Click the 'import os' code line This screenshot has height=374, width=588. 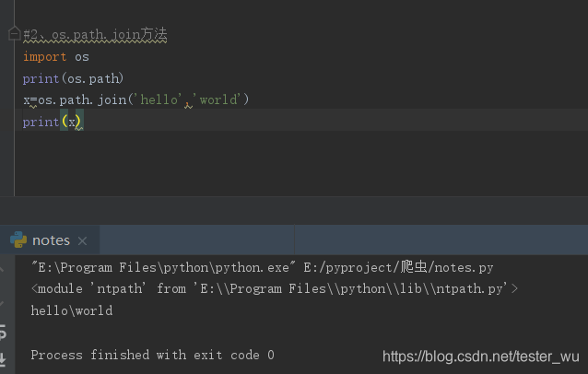pos(56,57)
